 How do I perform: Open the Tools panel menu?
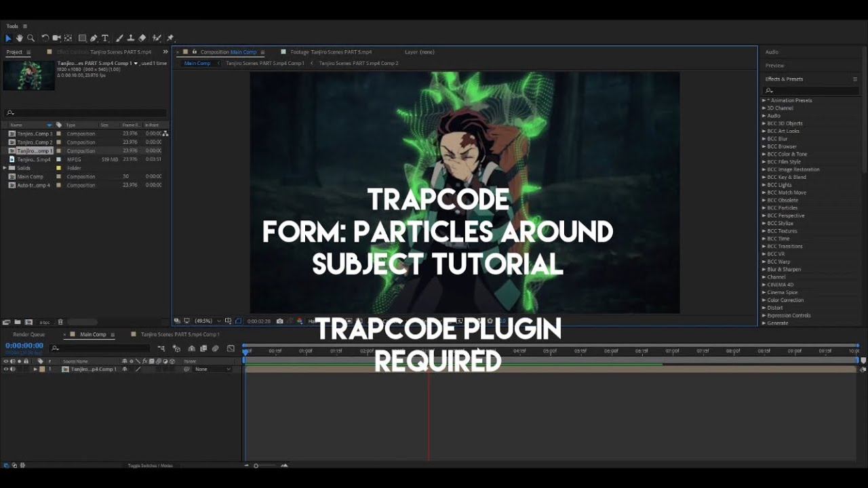point(25,26)
